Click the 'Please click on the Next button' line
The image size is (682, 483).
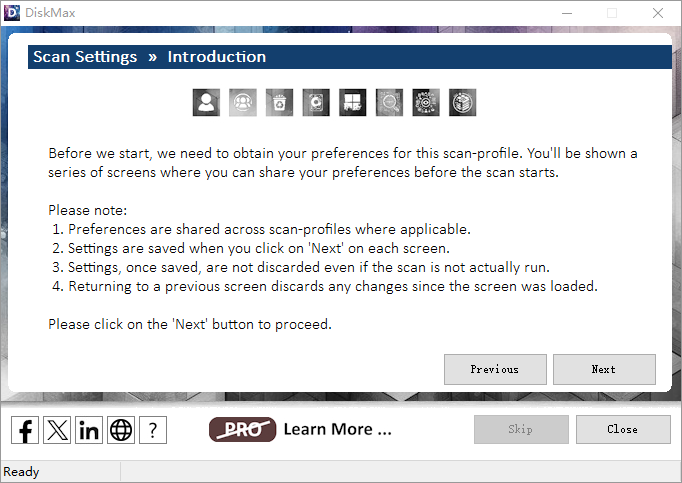click(x=190, y=325)
